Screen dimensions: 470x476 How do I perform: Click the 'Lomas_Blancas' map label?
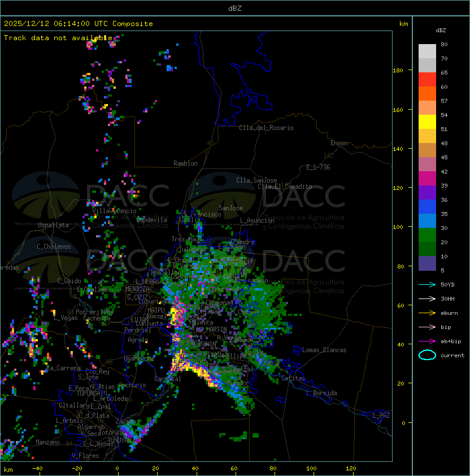pos(324,350)
